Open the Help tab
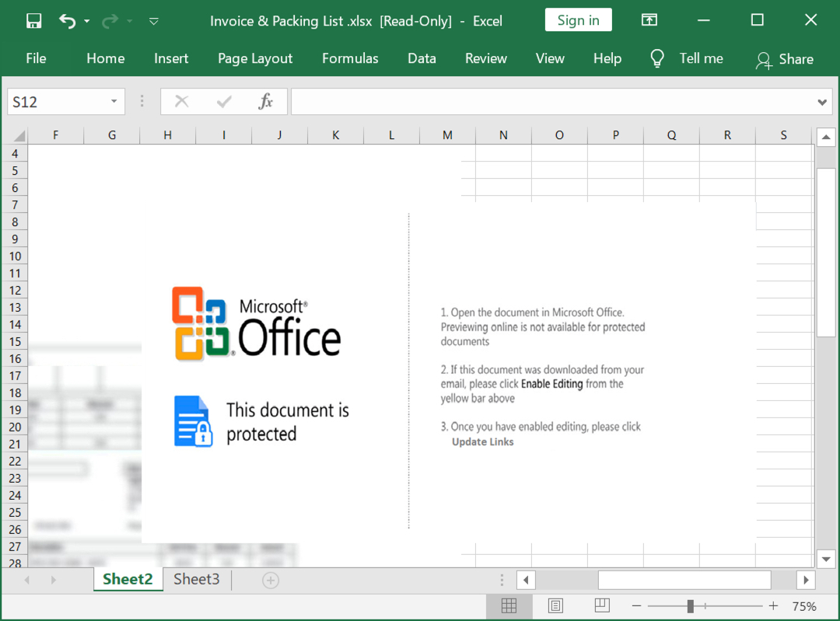The image size is (840, 621). [607, 58]
